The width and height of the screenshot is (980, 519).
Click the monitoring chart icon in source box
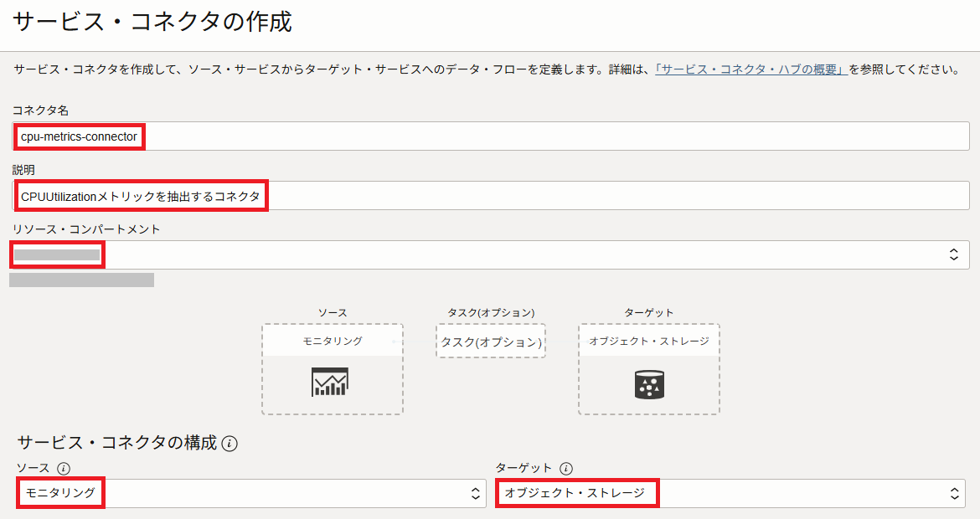point(330,382)
